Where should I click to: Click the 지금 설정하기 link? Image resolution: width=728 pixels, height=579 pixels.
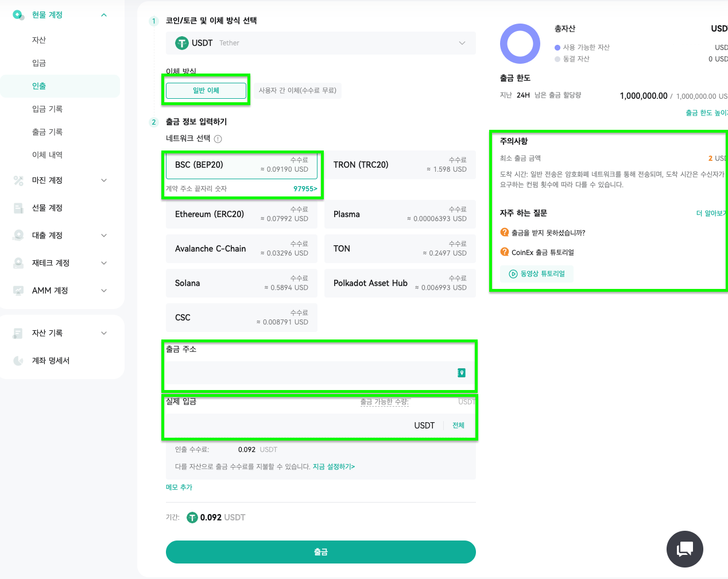334,467
